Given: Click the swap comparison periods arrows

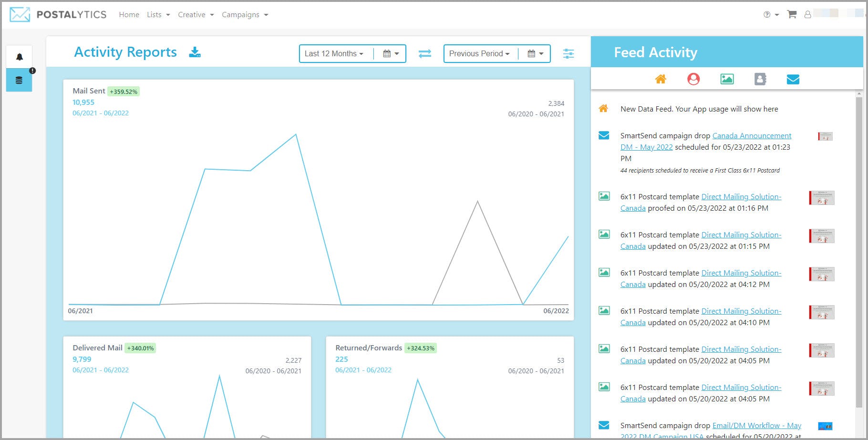Looking at the screenshot, I should coord(424,54).
